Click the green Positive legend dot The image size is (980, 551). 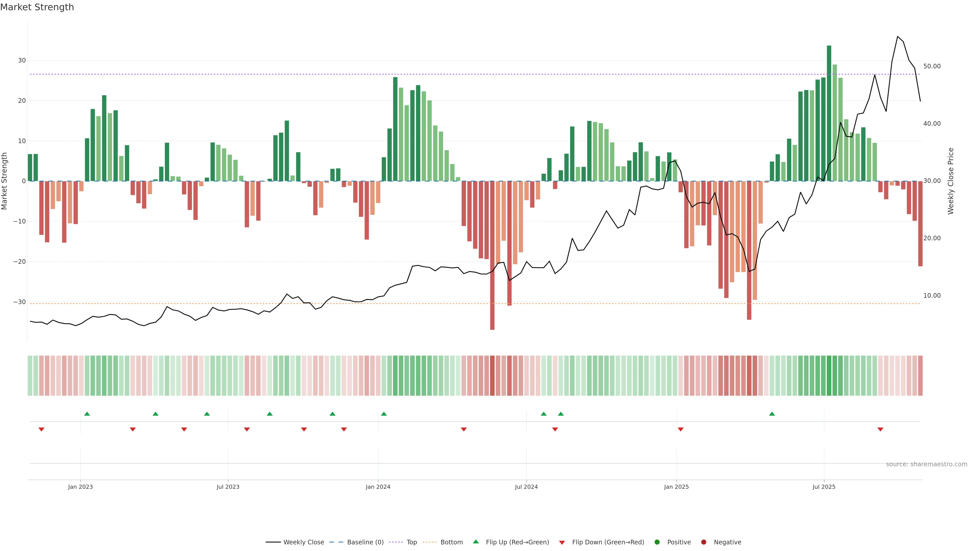[x=657, y=542]
